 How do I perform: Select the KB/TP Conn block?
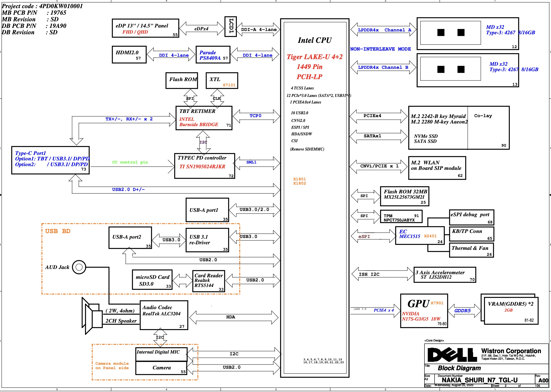(471, 234)
